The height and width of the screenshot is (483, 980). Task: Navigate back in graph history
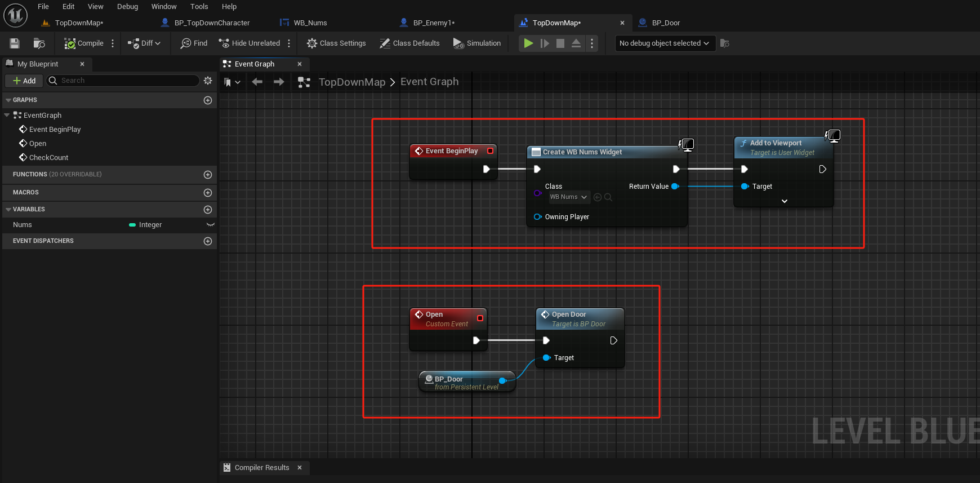[257, 82]
